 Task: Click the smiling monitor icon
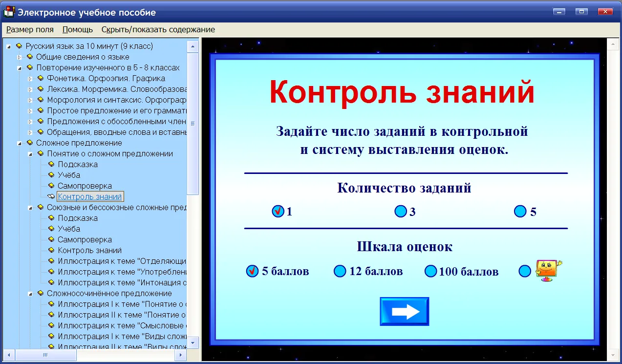coord(548,270)
